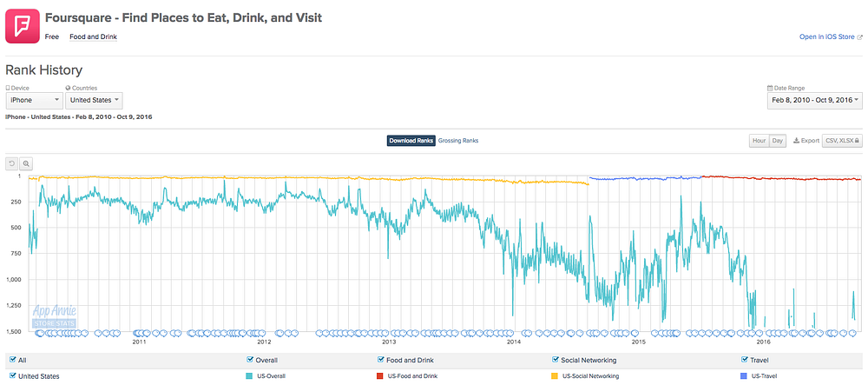The width and height of the screenshot is (868, 385).
Task: Toggle the United States checkbox
Action: 13,376
